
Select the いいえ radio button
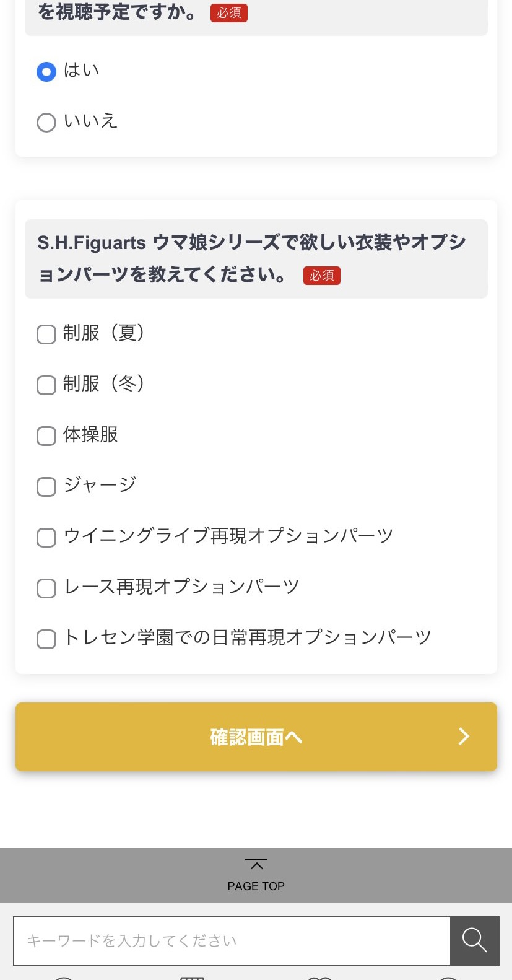coord(46,123)
